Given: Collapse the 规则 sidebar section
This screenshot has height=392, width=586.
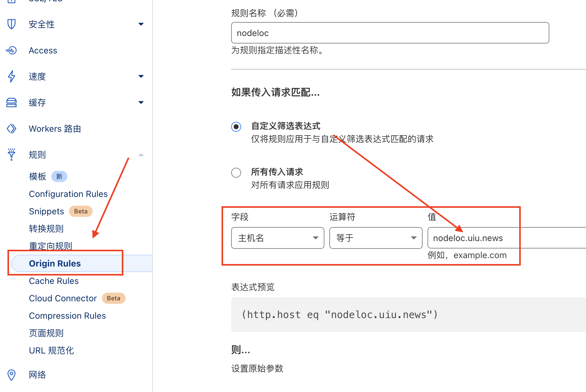Looking at the screenshot, I should [x=141, y=155].
